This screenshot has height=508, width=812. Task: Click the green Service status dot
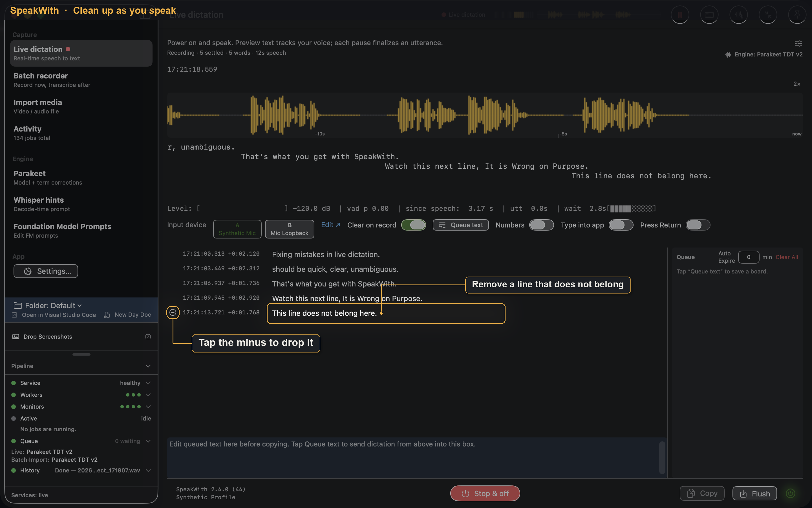click(14, 383)
